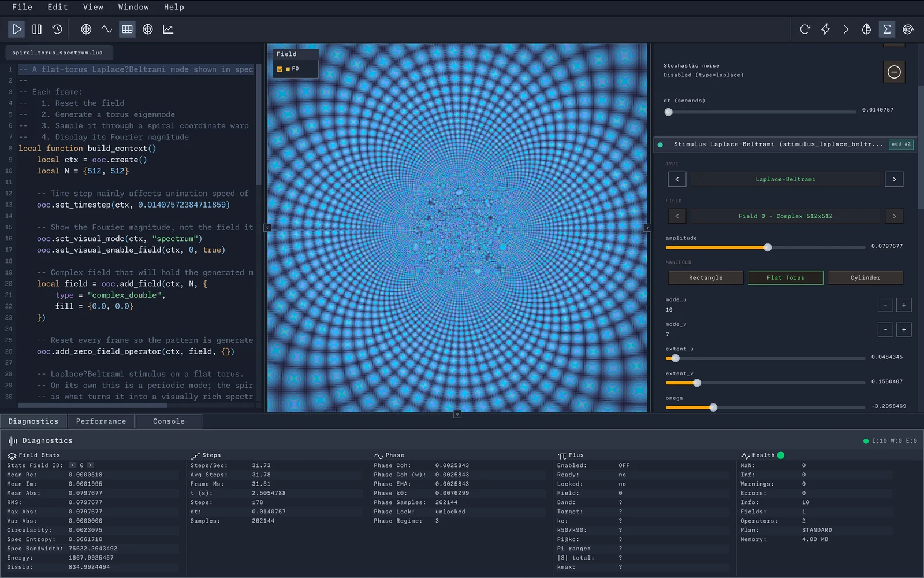This screenshot has height=578, width=924.
Task: Go to previous stimulus type
Action: pos(677,179)
